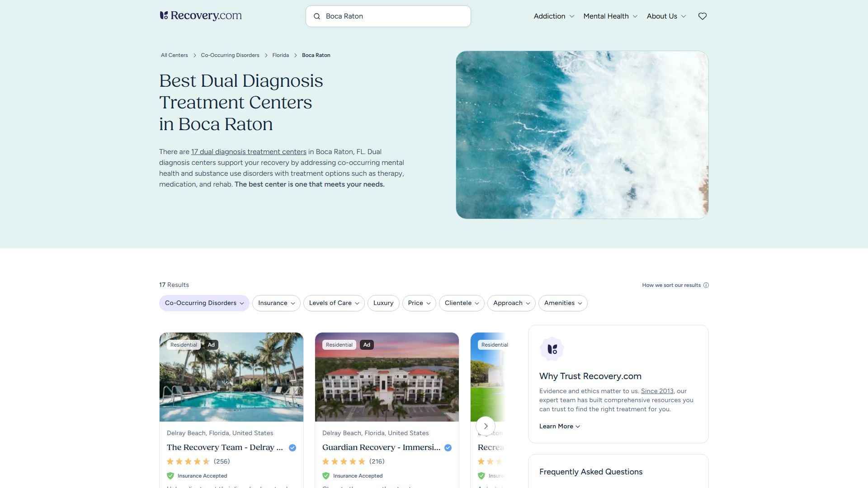Click the Boca Raton search field

tap(388, 16)
